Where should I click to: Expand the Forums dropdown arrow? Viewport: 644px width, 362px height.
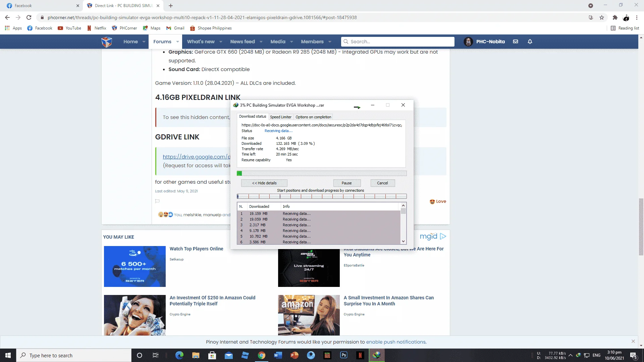(177, 42)
